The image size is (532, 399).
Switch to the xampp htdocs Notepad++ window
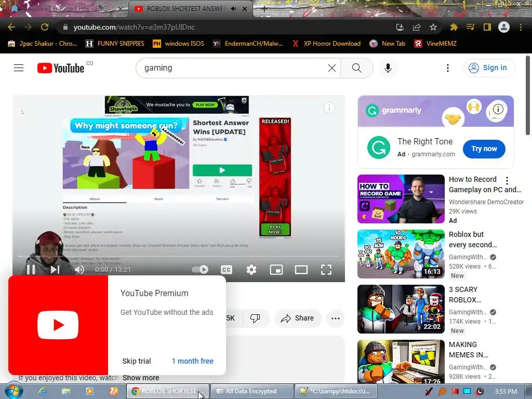point(335,391)
